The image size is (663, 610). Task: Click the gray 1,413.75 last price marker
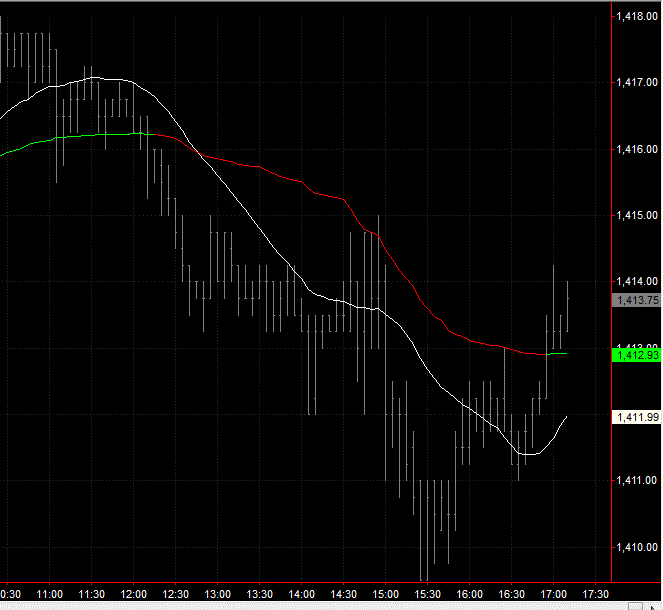pyautogui.click(x=637, y=300)
